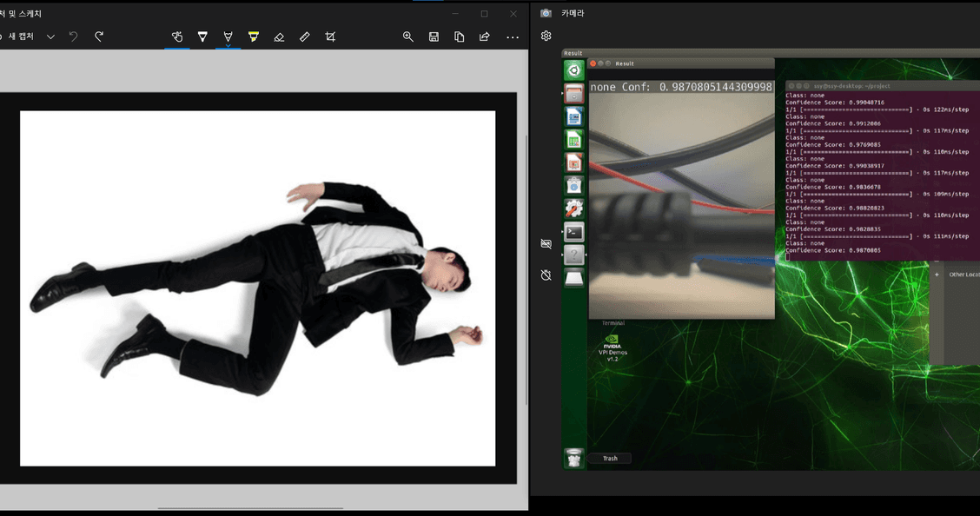The width and height of the screenshot is (980, 516).
Task: Undo the last annotation
Action: pyautogui.click(x=74, y=36)
